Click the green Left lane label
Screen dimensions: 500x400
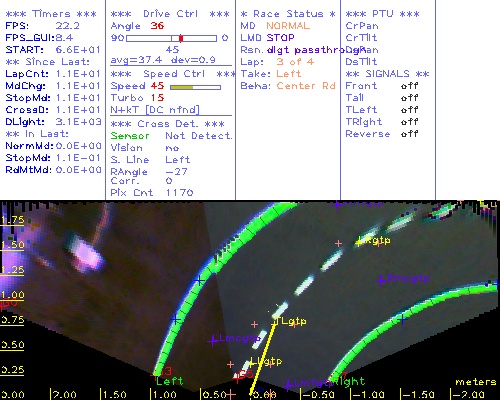click(x=169, y=381)
